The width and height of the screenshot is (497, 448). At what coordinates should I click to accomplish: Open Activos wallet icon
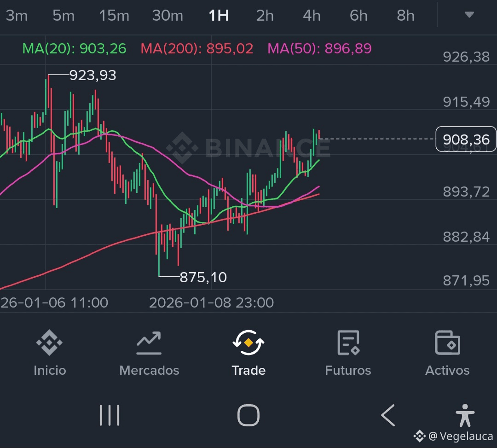click(447, 343)
